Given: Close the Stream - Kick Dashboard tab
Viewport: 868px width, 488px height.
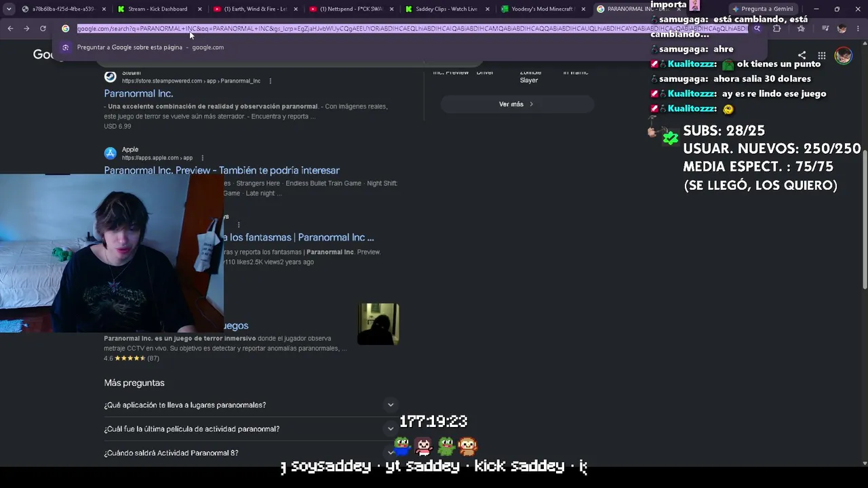Looking at the screenshot, I should tap(200, 9).
